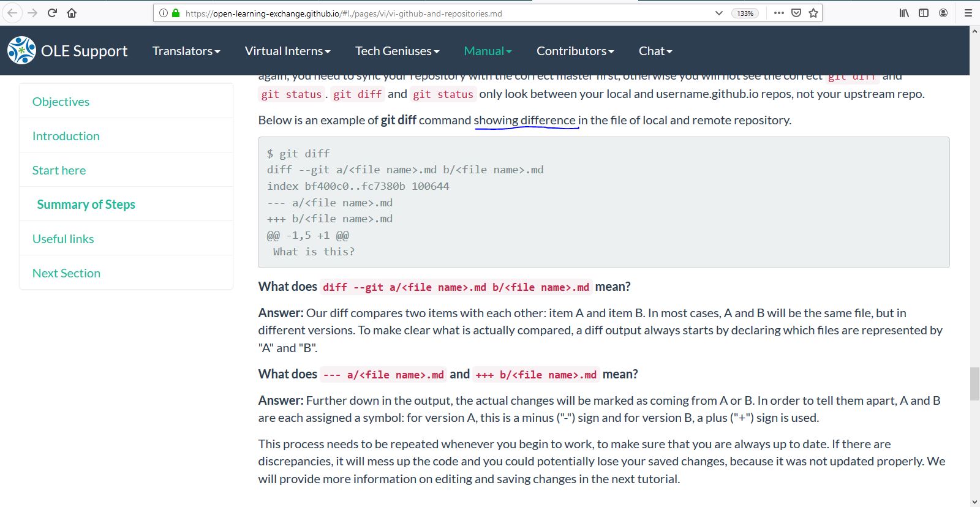The height and width of the screenshot is (507, 980).
Task: Go back to the previous page
Action: coord(12,13)
